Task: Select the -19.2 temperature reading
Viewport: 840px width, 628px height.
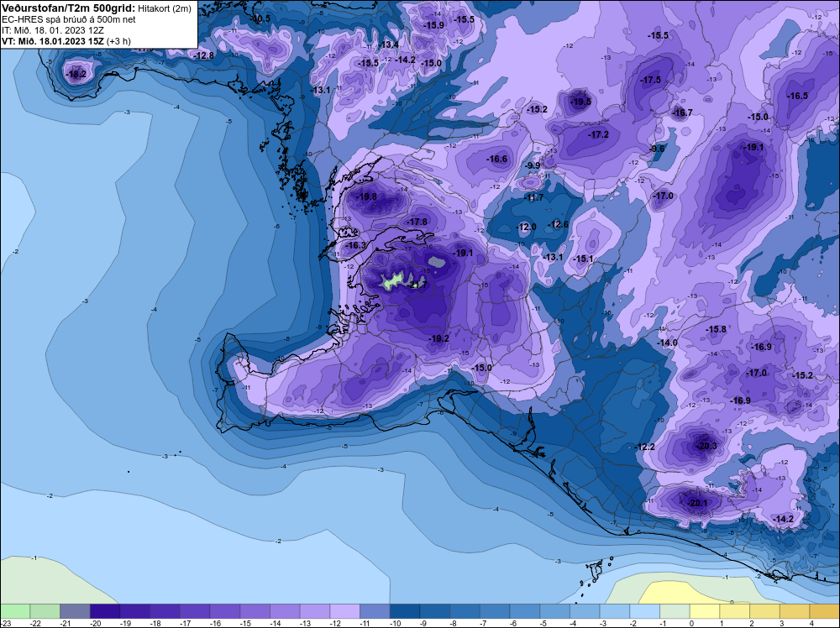Action: [438, 338]
